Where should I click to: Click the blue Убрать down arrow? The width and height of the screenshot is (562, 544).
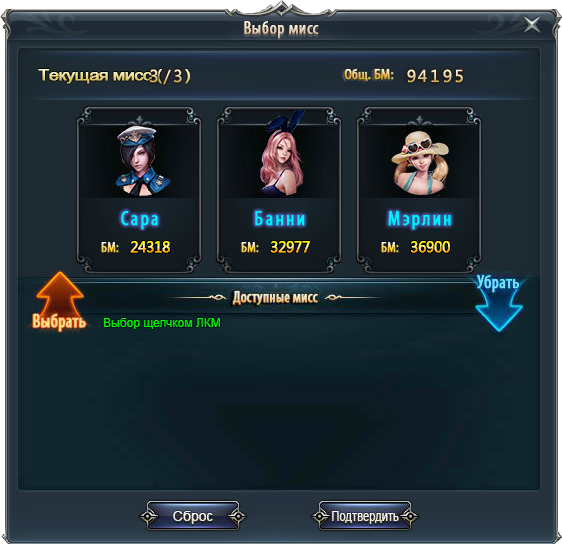coord(499,303)
